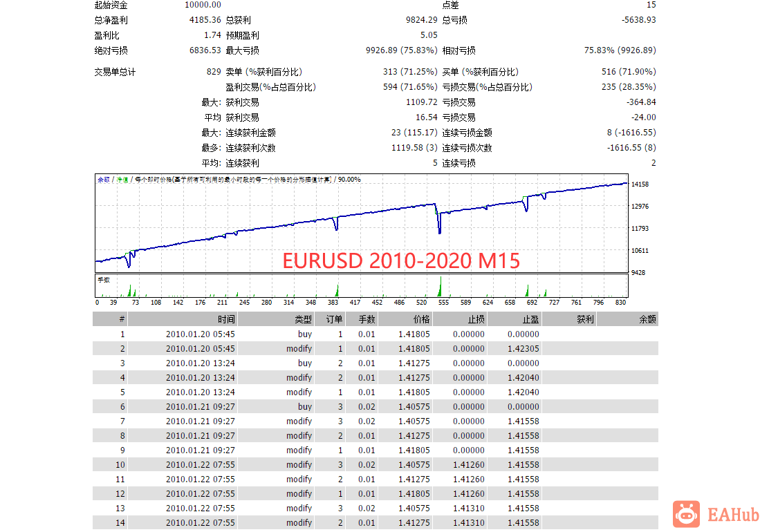Image resolution: width=769 pixels, height=532 pixels.
Task: Select the largest loss trade value -364.84
Action: 641,102
